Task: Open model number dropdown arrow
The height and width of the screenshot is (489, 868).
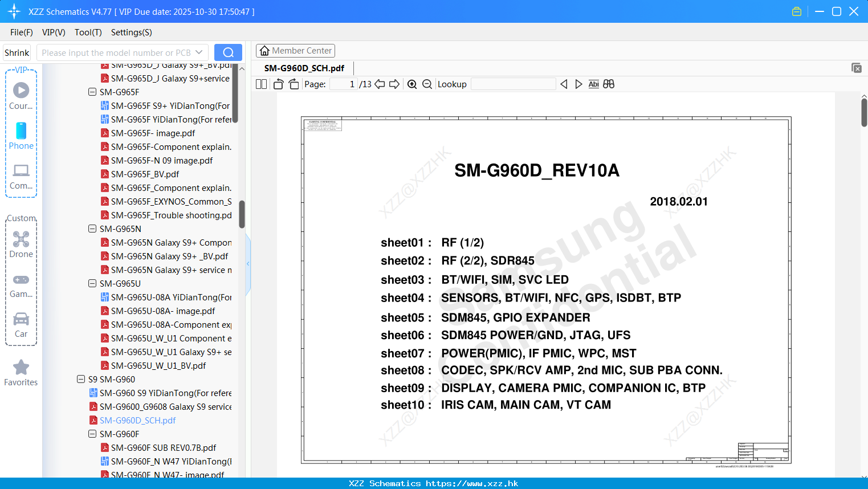Action: (x=199, y=52)
